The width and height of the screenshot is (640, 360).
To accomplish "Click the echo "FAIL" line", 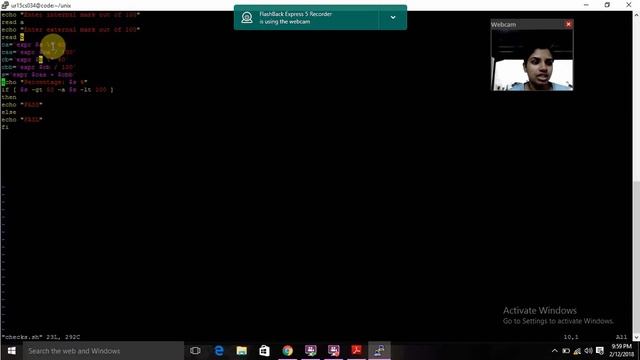I will click(22, 120).
